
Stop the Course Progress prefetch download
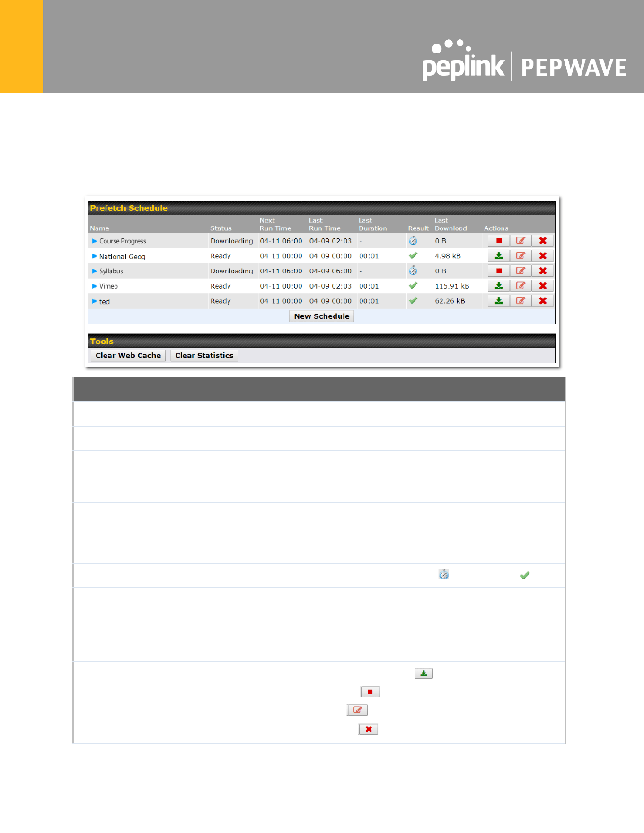pyautogui.click(x=499, y=241)
